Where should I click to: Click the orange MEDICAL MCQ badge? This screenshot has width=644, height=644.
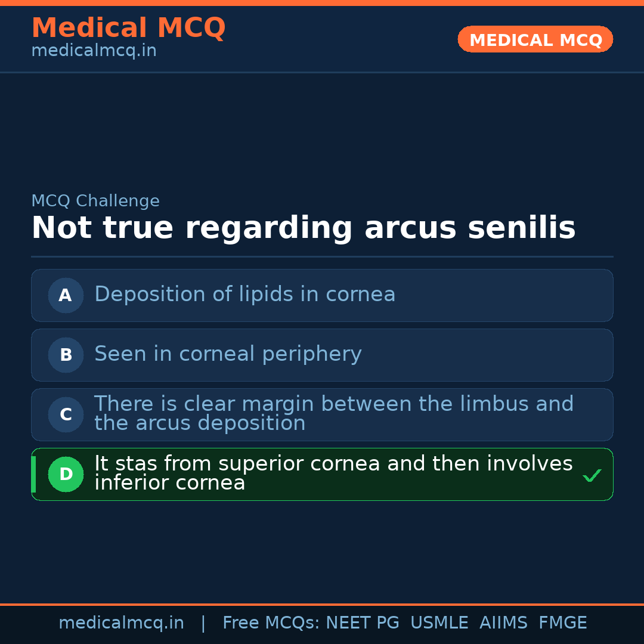tap(535, 40)
